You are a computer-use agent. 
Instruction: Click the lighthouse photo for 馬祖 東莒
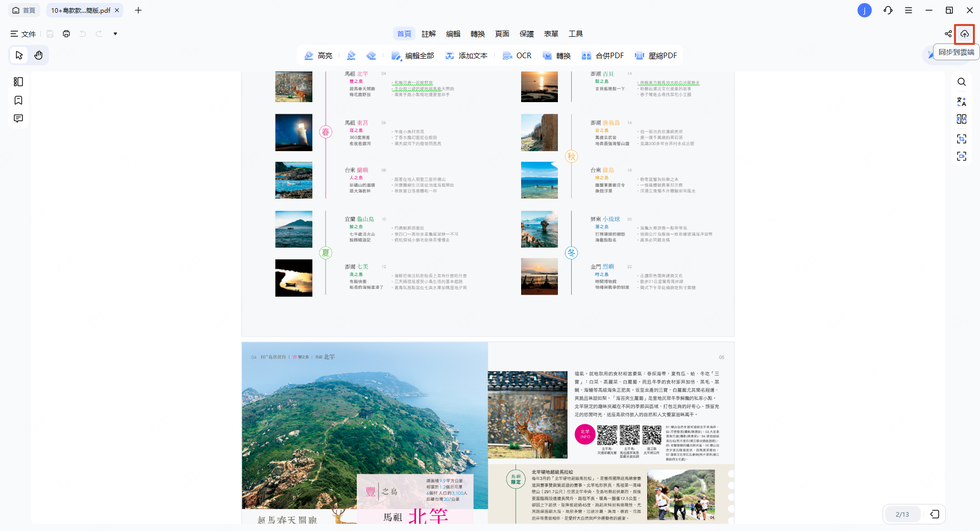click(x=293, y=132)
